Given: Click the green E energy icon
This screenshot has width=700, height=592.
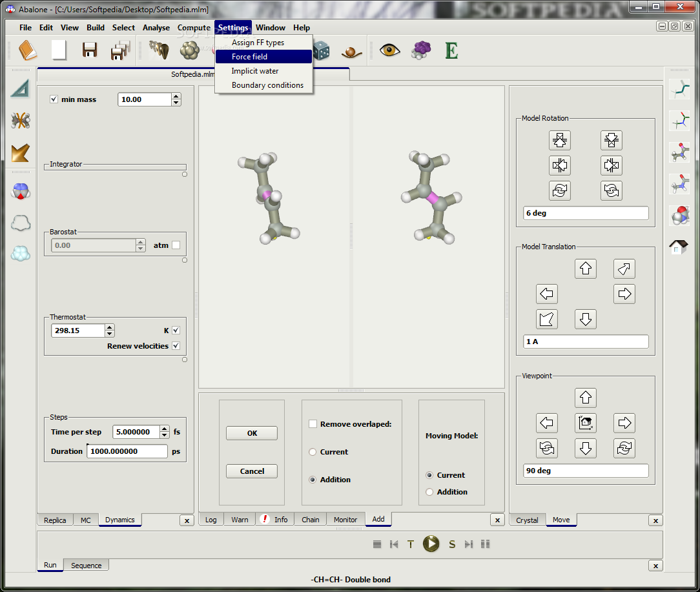Looking at the screenshot, I should click(451, 50).
